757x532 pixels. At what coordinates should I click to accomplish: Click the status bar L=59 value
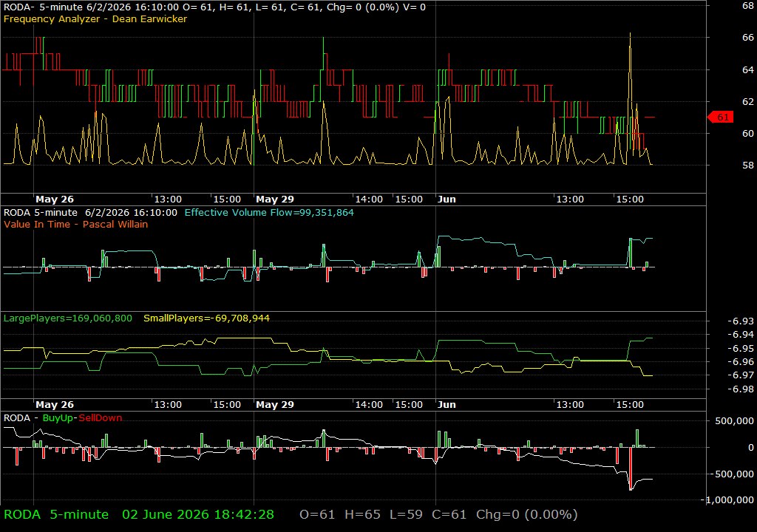pos(406,514)
